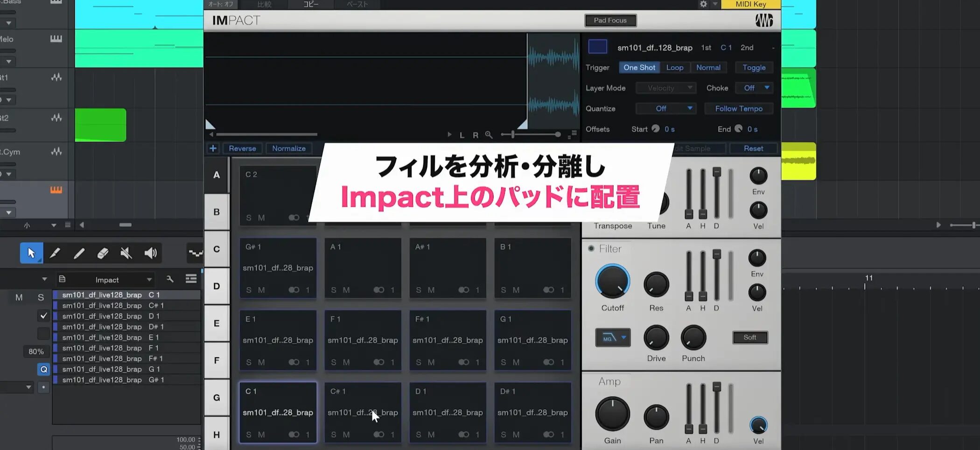Open the Quantize Off dropdown

point(666,108)
